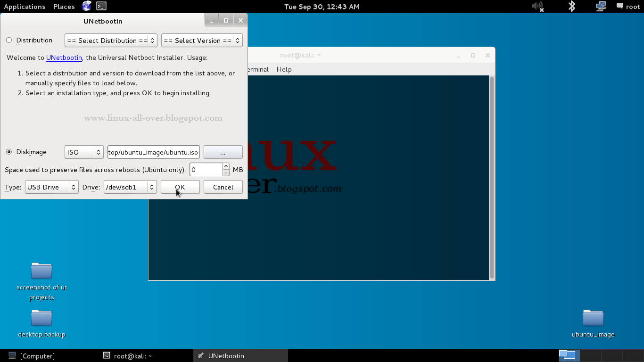Click the network connection icon
This screenshot has height=362, width=644.
pyautogui.click(x=601, y=6)
